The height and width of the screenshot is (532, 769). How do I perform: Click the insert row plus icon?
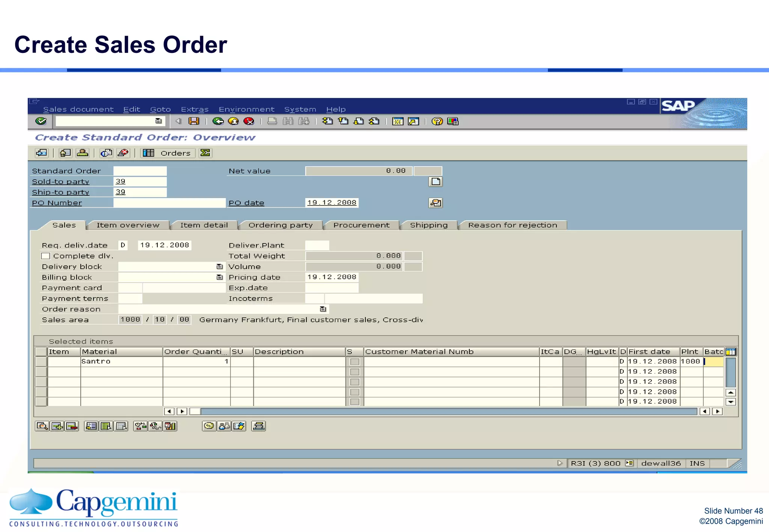[57, 426]
